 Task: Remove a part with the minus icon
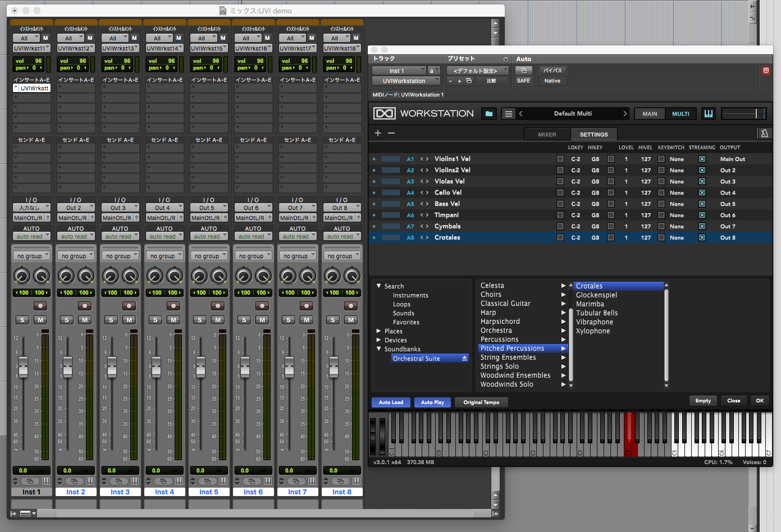click(x=391, y=133)
